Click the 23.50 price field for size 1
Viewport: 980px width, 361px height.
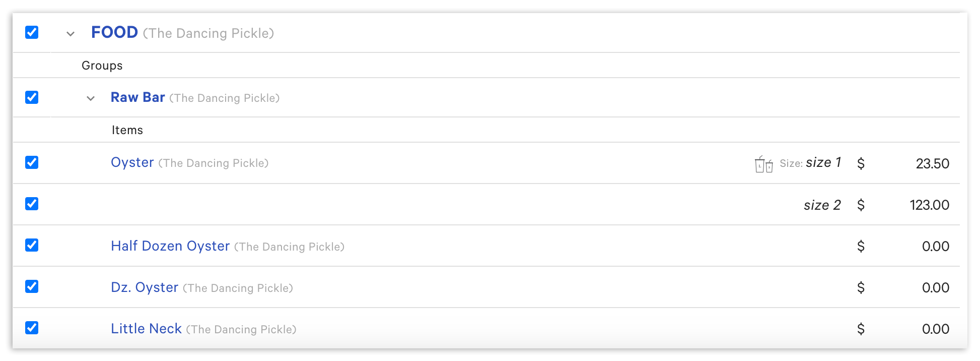coord(932,163)
